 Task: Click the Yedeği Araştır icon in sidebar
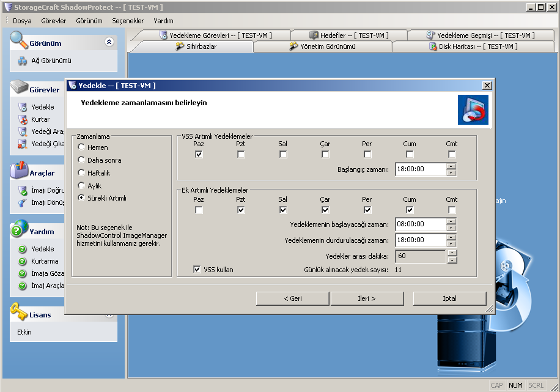tap(23, 131)
